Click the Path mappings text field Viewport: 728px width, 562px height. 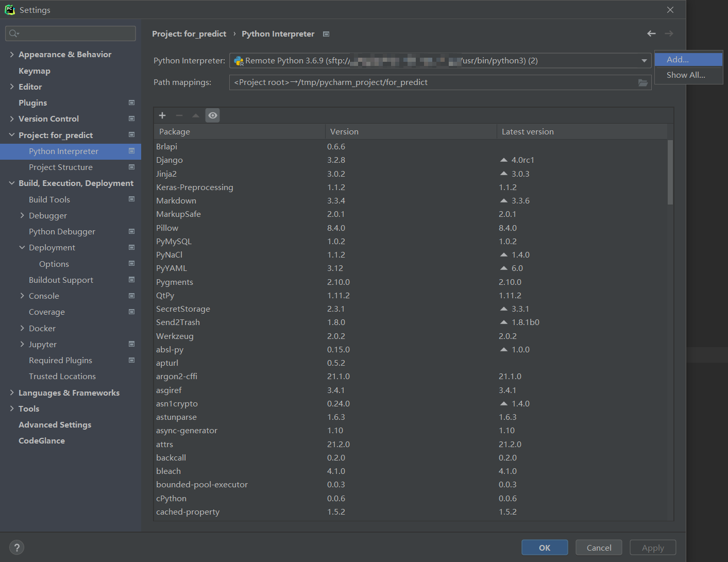tap(440, 82)
